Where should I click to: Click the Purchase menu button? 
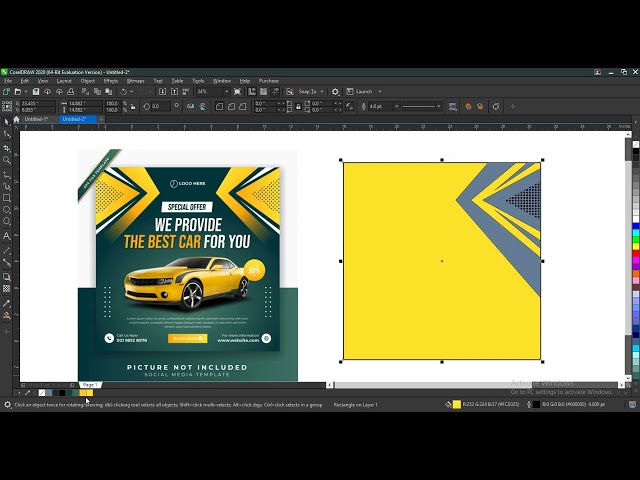[269, 81]
